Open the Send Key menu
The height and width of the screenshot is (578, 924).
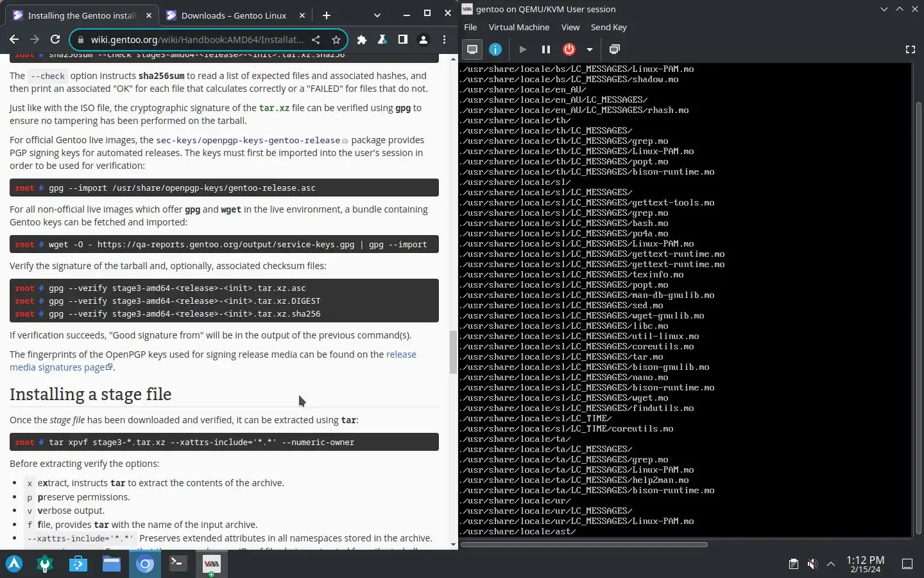coord(609,27)
